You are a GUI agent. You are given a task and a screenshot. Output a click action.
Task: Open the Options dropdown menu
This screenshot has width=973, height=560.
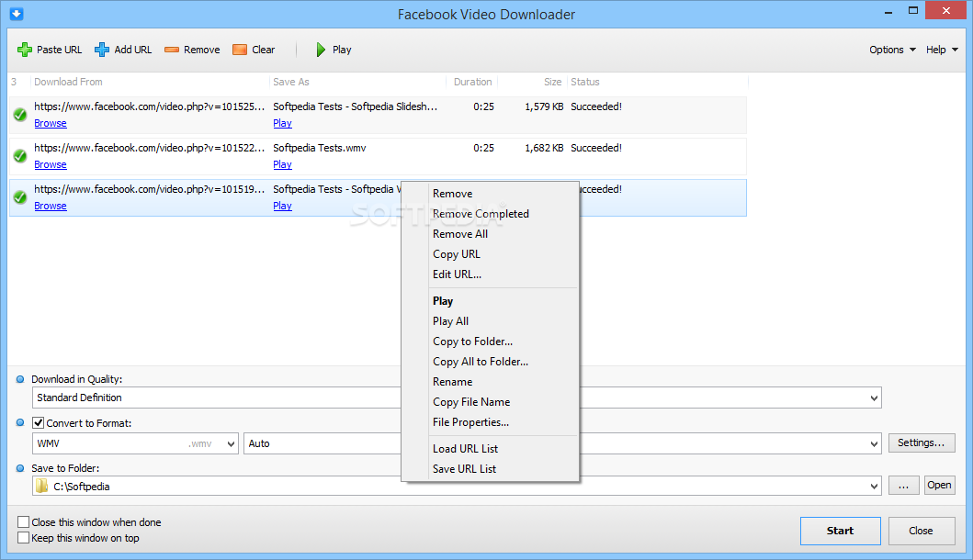(892, 50)
